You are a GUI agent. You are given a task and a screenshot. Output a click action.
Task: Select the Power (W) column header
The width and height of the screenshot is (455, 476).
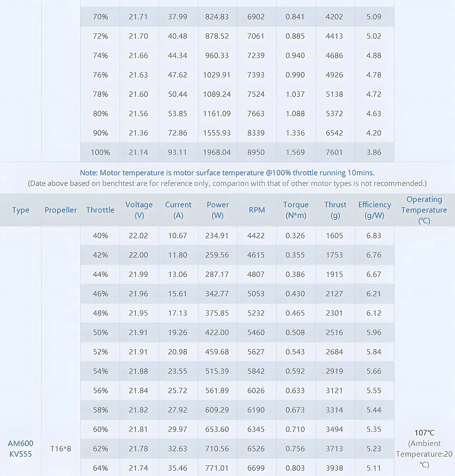click(218, 210)
